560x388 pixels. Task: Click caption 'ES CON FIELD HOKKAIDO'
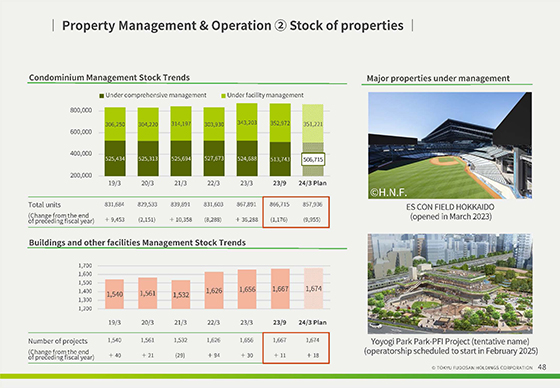tap(450, 207)
